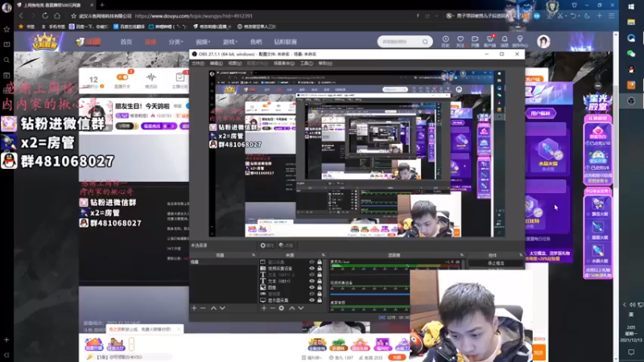Open File Explorer from the Windows taskbar

(x=631, y=23)
